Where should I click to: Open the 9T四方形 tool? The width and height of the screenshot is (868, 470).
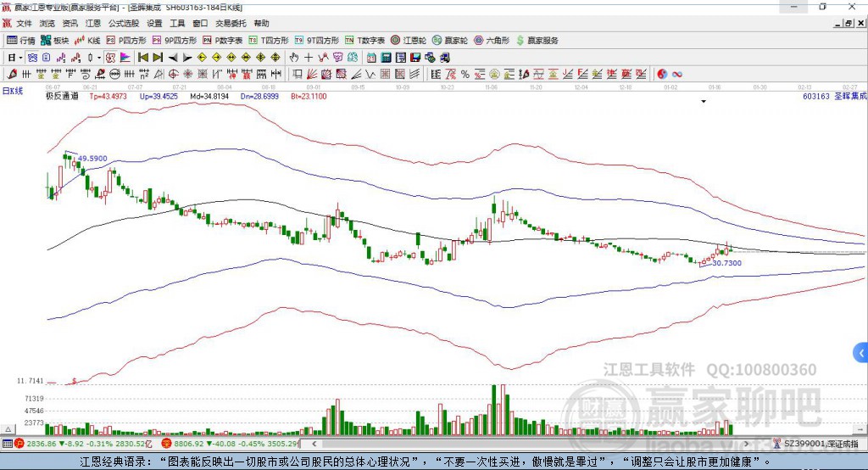click(316, 41)
